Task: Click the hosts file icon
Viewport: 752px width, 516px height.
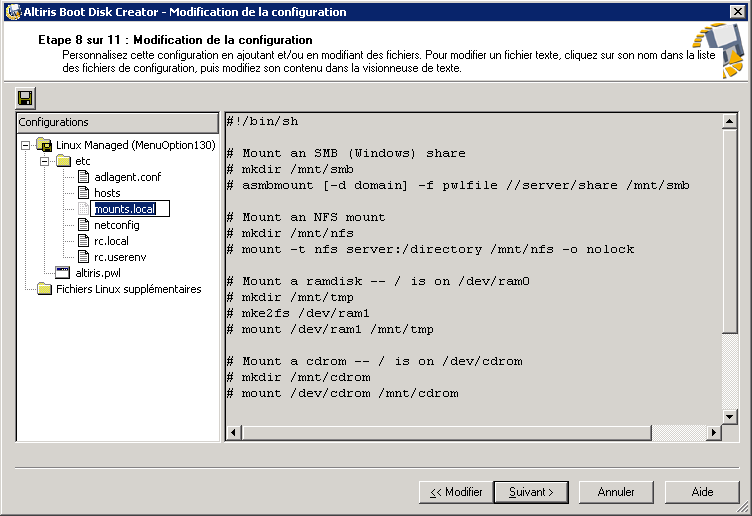Action: tap(83, 193)
